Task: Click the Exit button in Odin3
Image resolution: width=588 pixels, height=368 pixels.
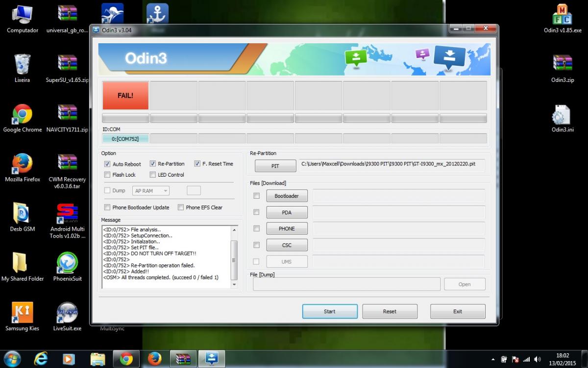Action: coord(458,311)
